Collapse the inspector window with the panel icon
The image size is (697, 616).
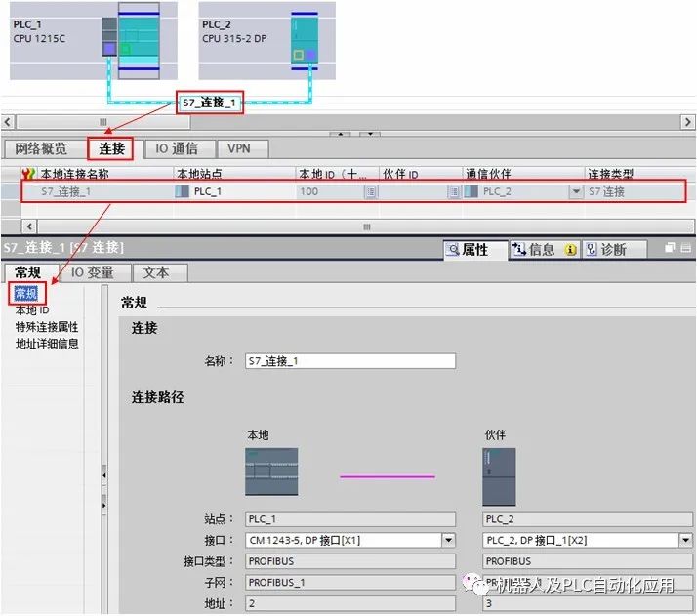(686, 248)
